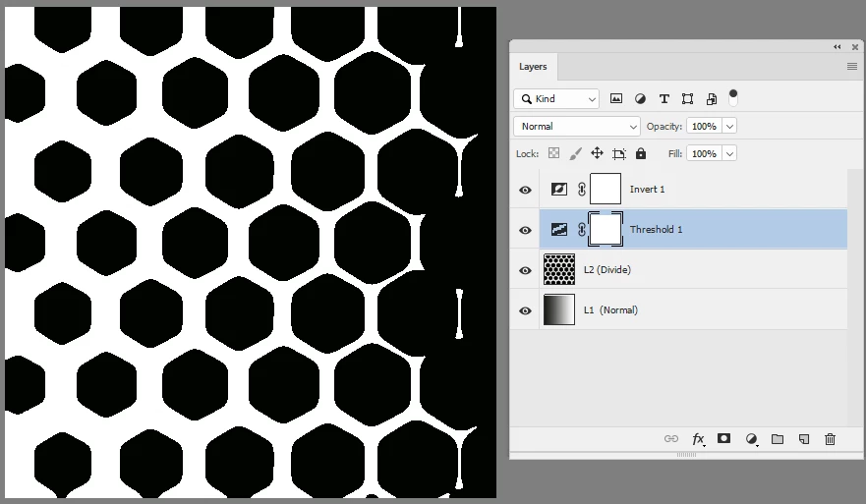Collapse panel with double arrows
The height and width of the screenshot is (504, 866).
837,47
